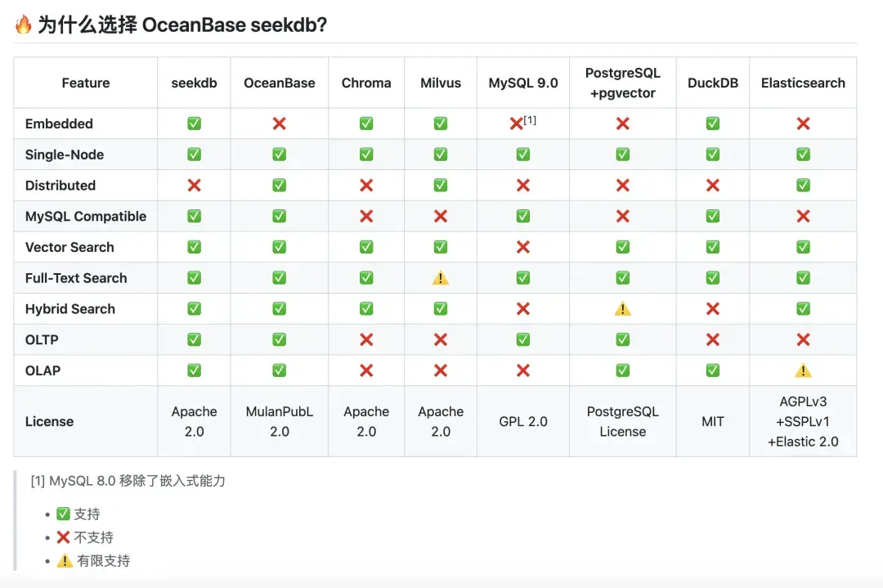Click the green checkmark for DuckDB OLAP
This screenshot has width=883, height=588.
coord(713,370)
